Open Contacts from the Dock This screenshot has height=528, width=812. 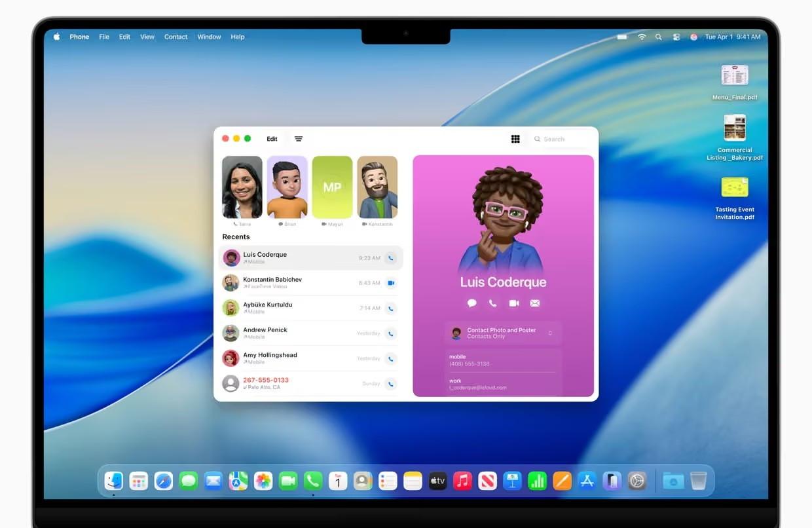[363, 481]
